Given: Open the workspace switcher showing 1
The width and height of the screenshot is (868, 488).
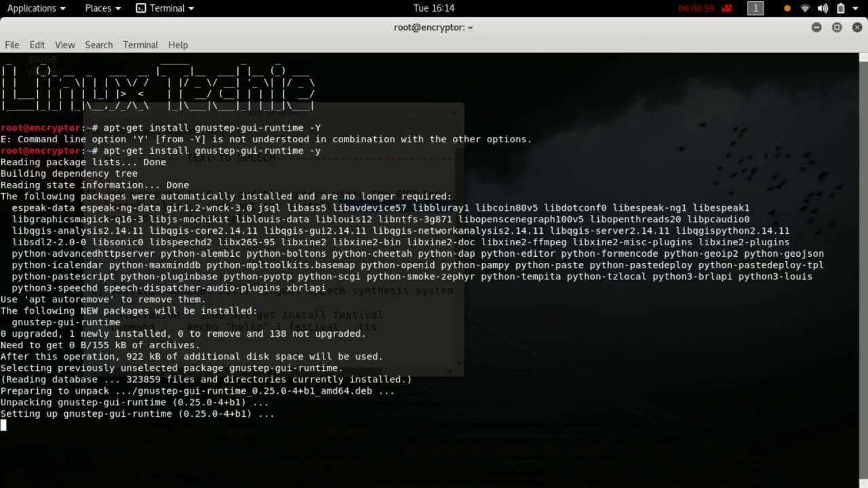Looking at the screenshot, I should (755, 8).
